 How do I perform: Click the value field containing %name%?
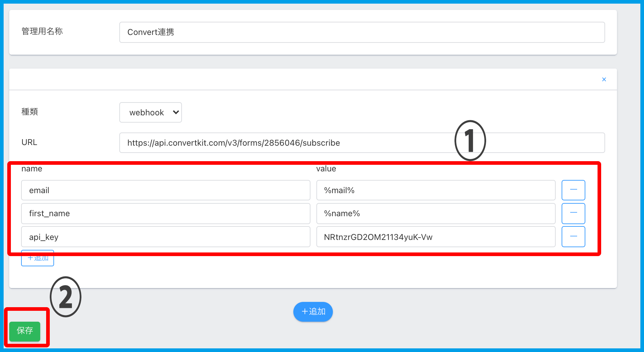(436, 214)
